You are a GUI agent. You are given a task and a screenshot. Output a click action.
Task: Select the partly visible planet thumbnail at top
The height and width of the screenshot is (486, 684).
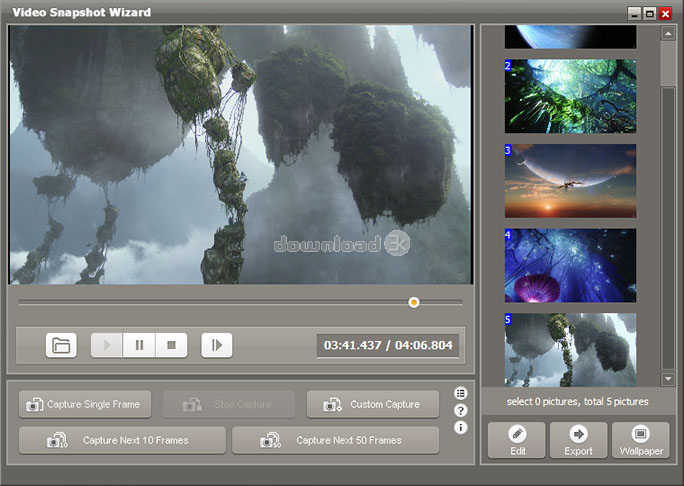pos(570,37)
